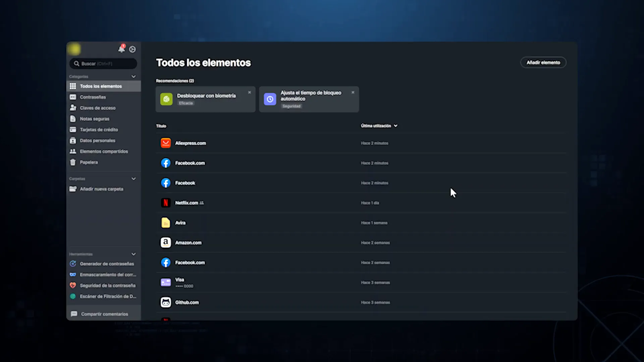
Task: Open Claves de acceso category
Action: pos(104,108)
